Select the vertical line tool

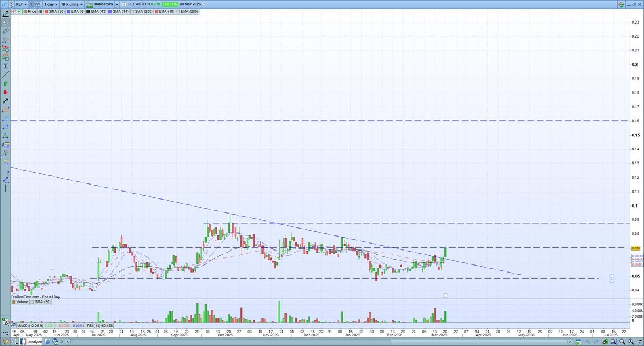(5, 188)
